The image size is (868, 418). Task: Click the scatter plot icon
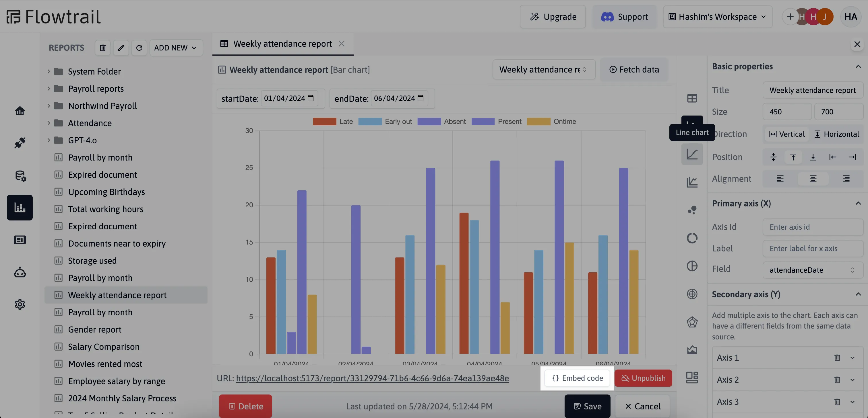click(x=693, y=211)
